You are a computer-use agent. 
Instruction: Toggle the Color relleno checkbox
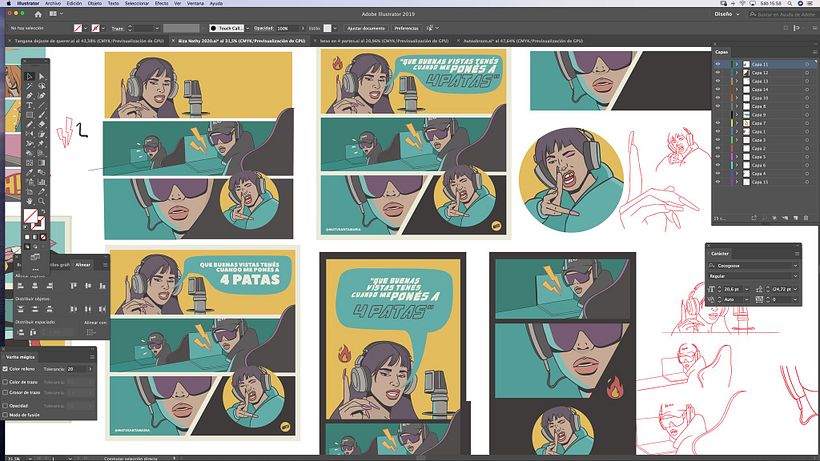click(5, 369)
